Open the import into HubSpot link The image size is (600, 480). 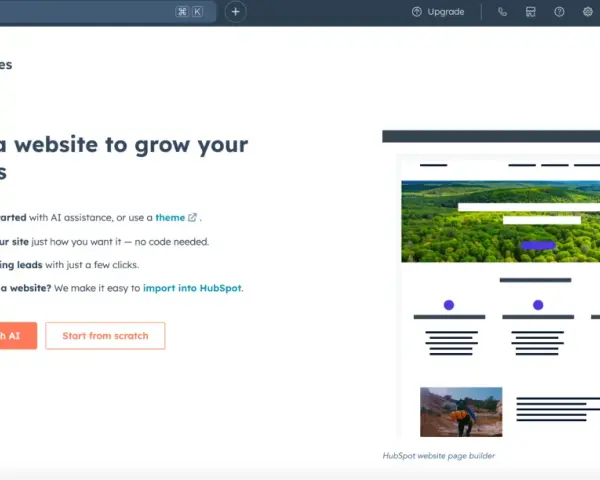(x=192, y=288)
